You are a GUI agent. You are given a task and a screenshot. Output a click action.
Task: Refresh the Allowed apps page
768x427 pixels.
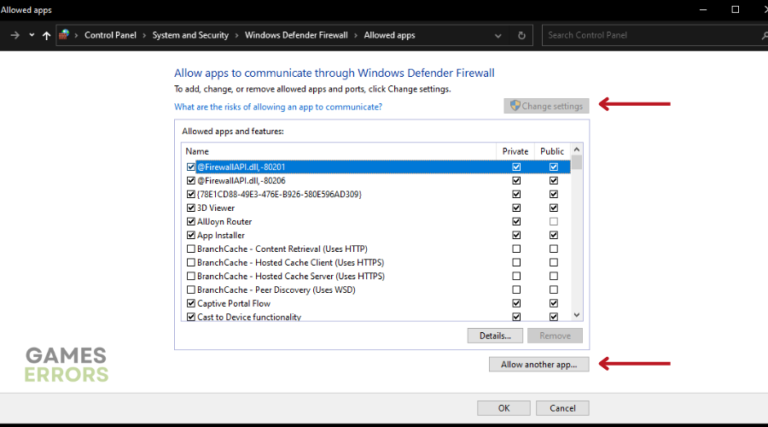pos(521,35)
